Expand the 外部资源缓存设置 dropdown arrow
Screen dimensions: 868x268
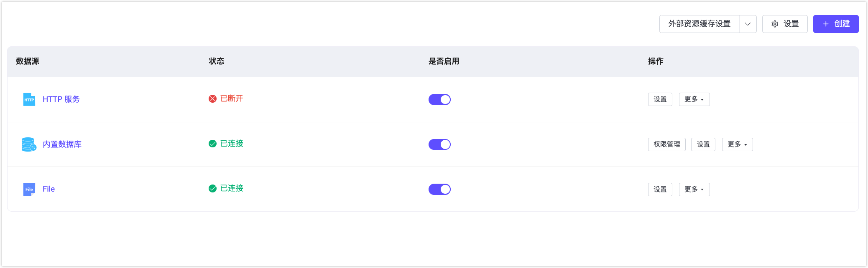coord(748,24)
